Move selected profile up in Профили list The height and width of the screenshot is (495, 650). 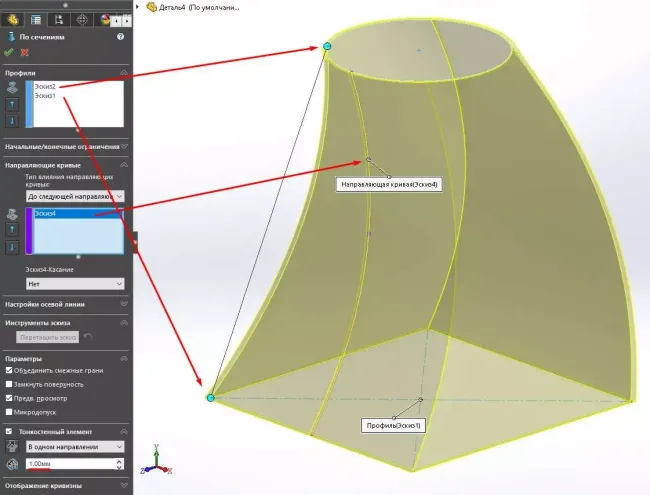(x=12, y=104)
